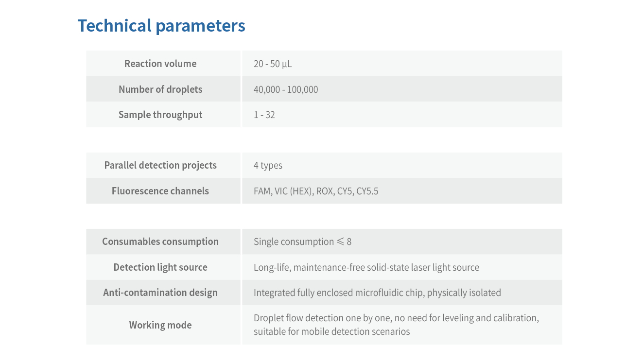Click the Sample throughput label

[x=160, y=115]
